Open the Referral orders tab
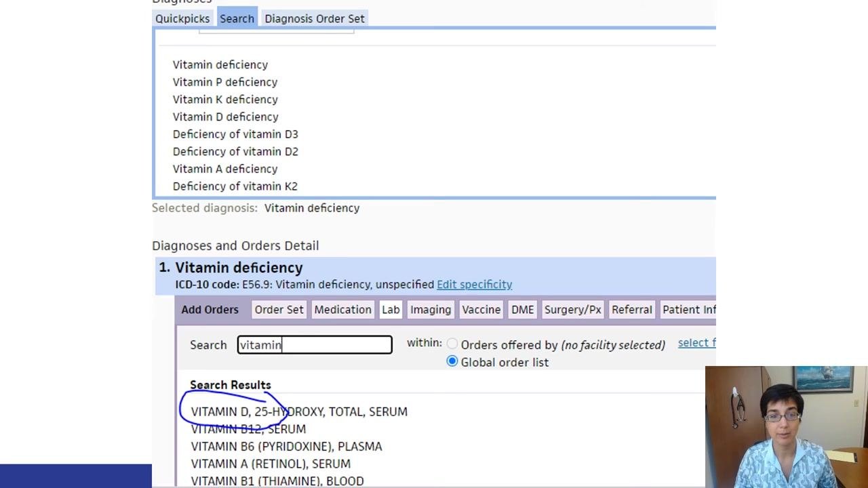This screenshot has height=488, width=868. (632, 310)
